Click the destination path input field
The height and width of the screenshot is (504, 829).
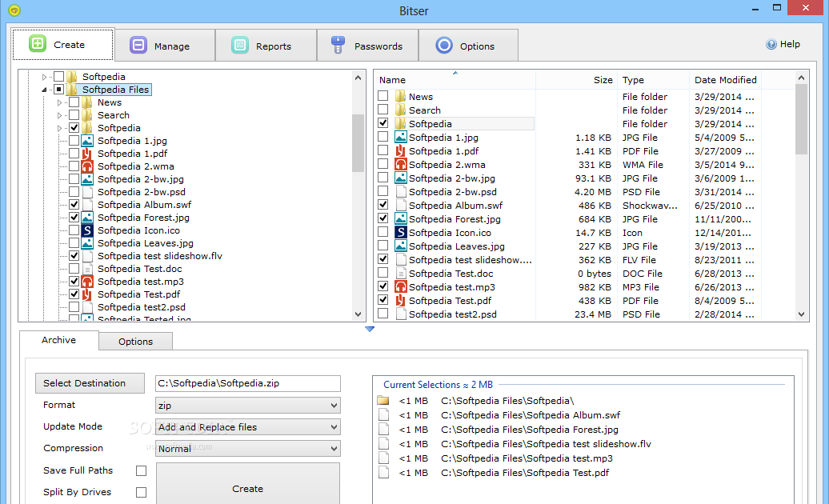click(x=248, y=383)
